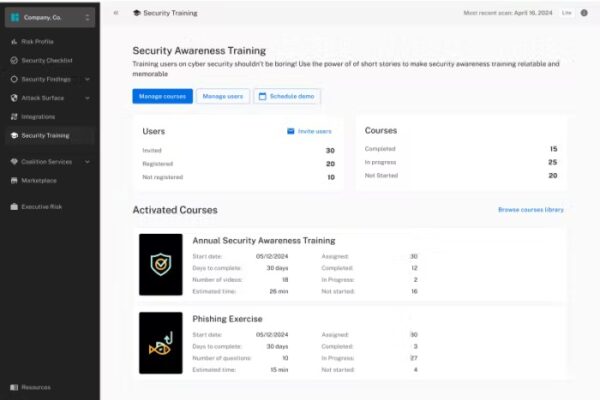
Task: Expand the Attack Surface submenu chevron
Action: click(87, 98)
